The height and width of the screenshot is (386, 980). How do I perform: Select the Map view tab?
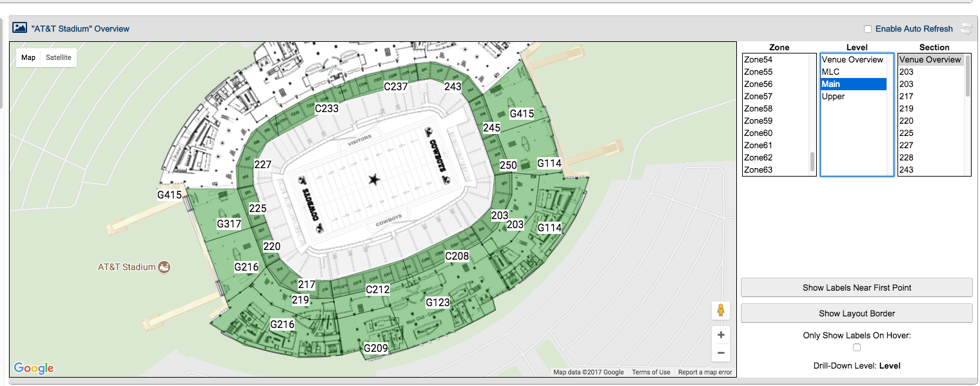click(x=28, y=57)
